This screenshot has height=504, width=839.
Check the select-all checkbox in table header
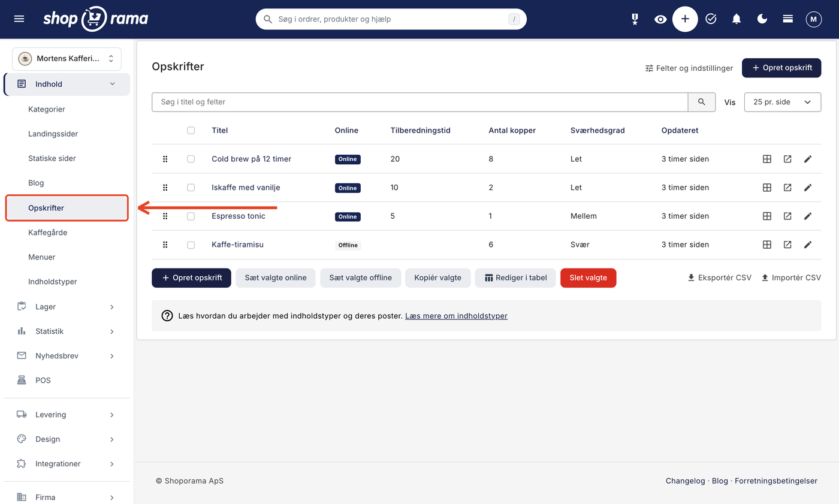191,130
